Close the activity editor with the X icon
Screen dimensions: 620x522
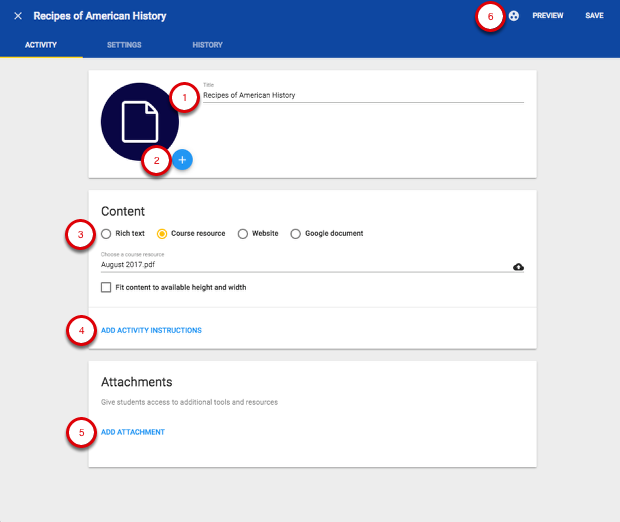(18, 16)
